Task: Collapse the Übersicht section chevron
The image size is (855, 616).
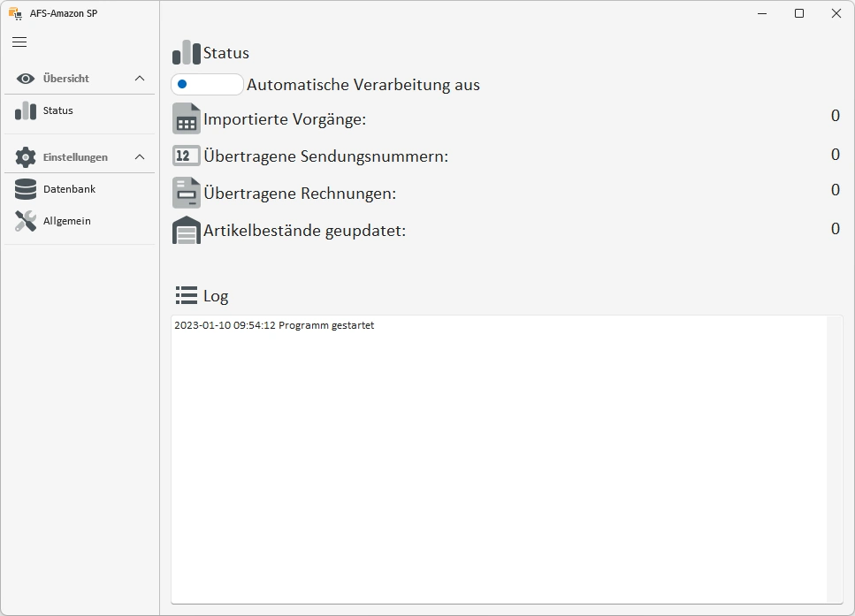Action: pos(140,79)
